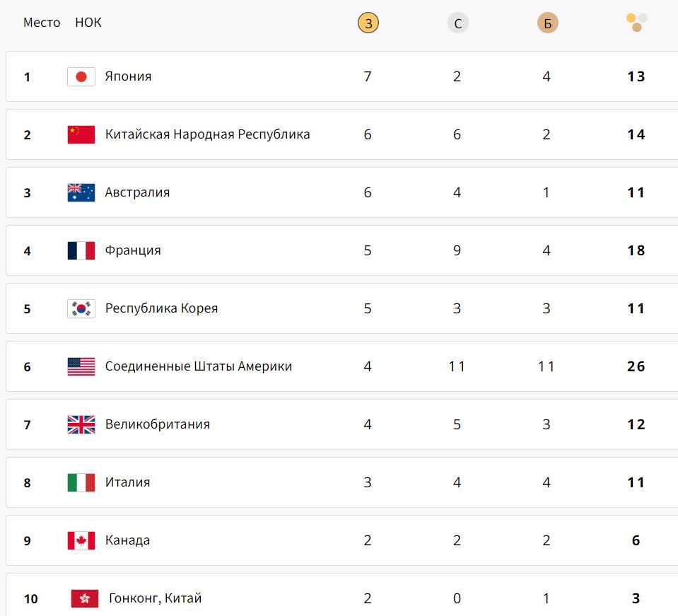Click the Hong Kong flag icon

point(85,598)
